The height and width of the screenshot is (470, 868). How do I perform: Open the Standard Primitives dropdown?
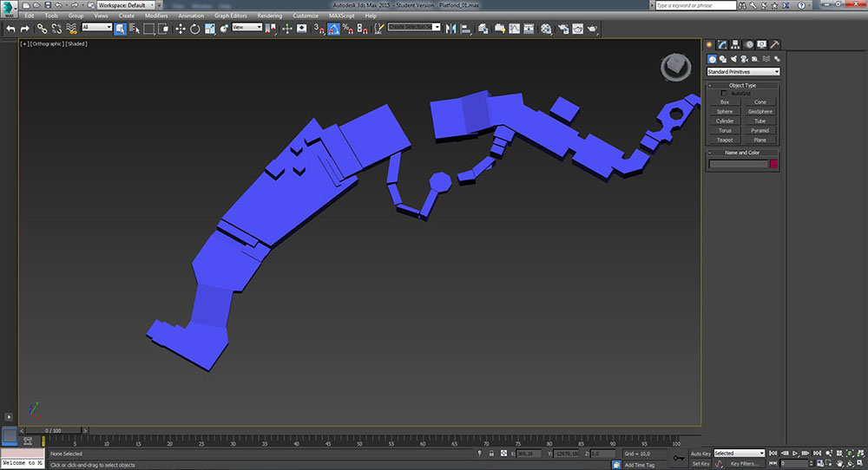point(743,72)
